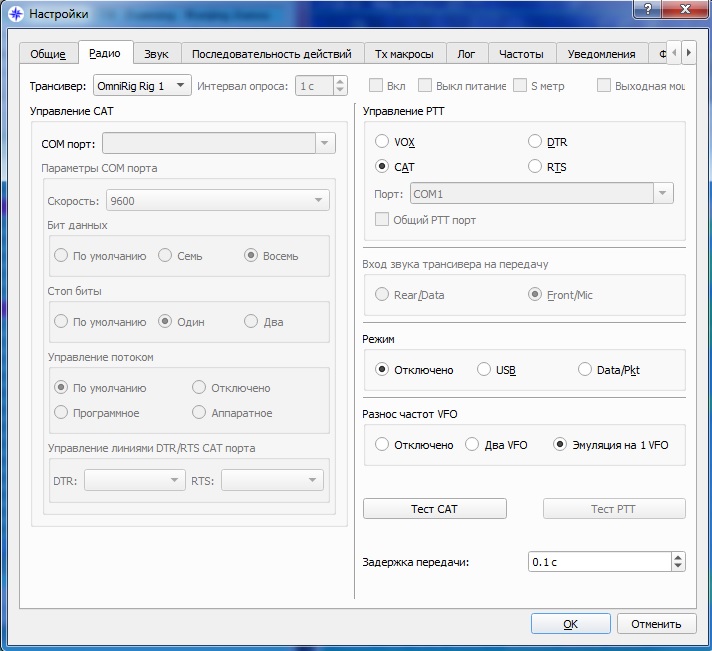This screenshot has width=712, height=651.
Task: Select the VOX PTT method
Action: point(382,142)
